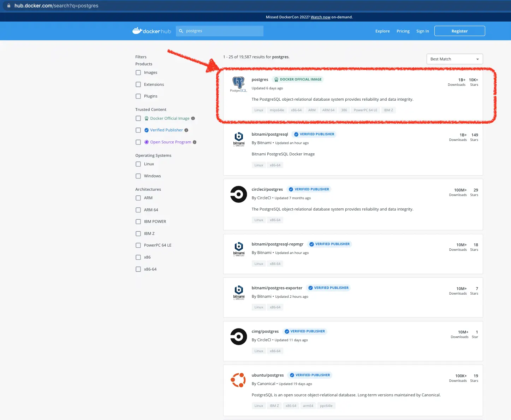Screen dimensions: 511x420
Task: Open Pricing in the top navigation
Action: [x=403, y=31]
